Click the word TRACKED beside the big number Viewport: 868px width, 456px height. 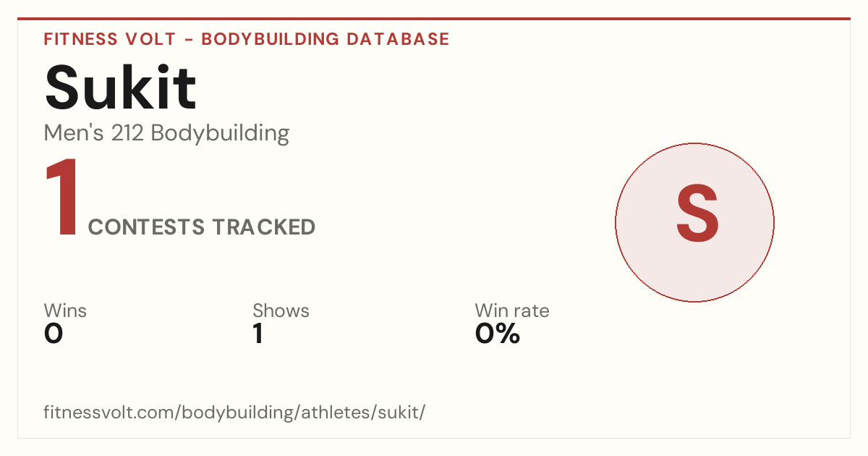[263, 227]
